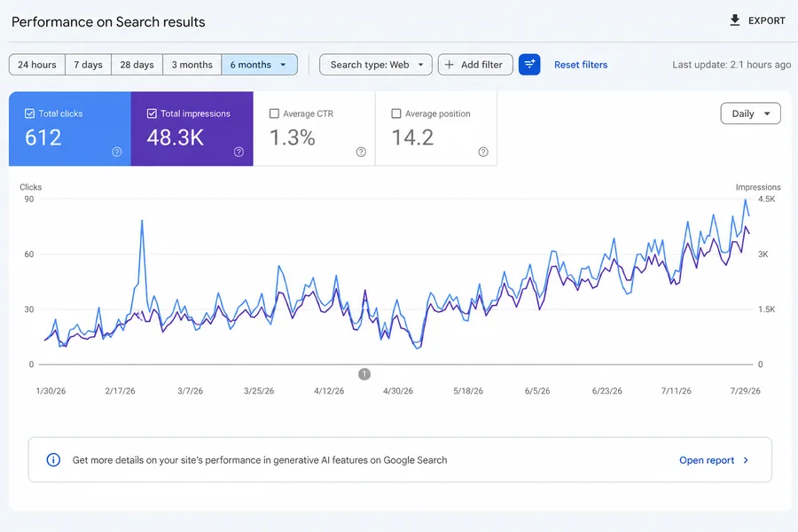Viewport: 798px width, 532px height.
Task: Uncheck the Total impressions checkbox
Action: point(152,113)
